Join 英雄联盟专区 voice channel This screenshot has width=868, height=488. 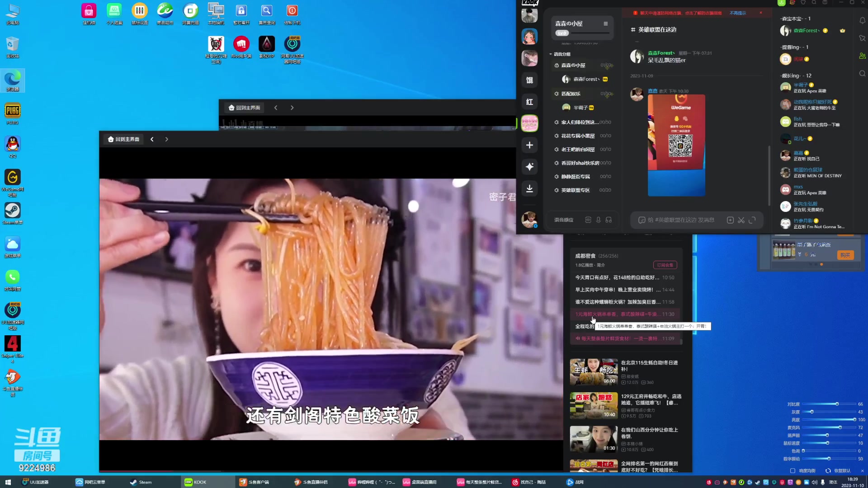(x=582, y=190)
